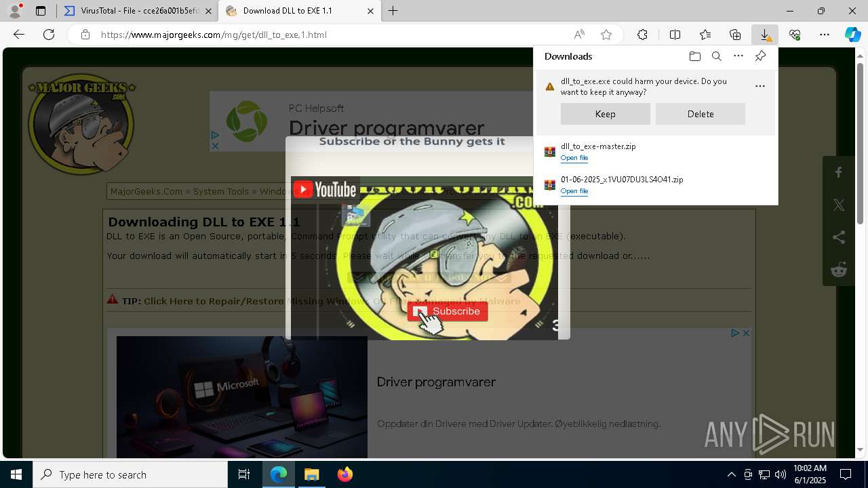Open Collections icon
This screenshot has height=488, width=868.
coord(735,35)
